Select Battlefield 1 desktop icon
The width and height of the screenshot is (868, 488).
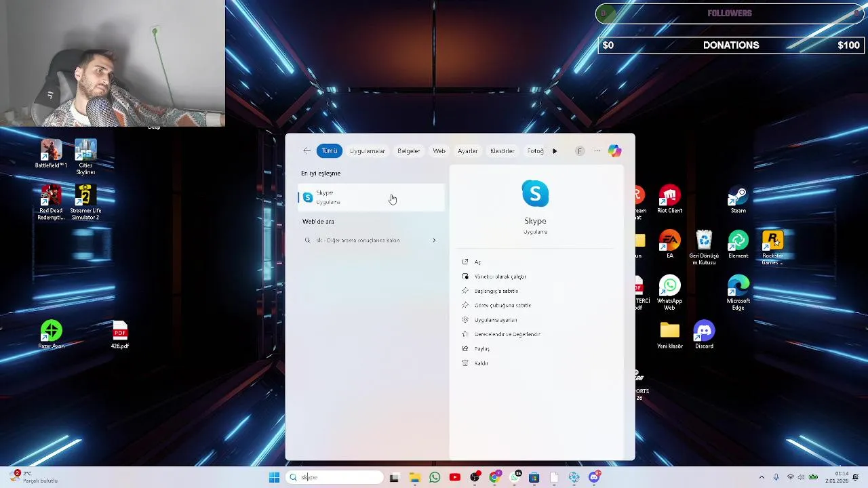(51, 154)
